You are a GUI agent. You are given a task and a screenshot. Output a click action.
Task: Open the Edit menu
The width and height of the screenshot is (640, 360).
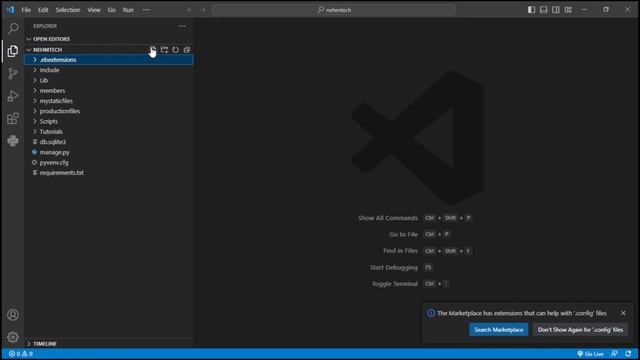pyautogui.click(x=43, y=10)
